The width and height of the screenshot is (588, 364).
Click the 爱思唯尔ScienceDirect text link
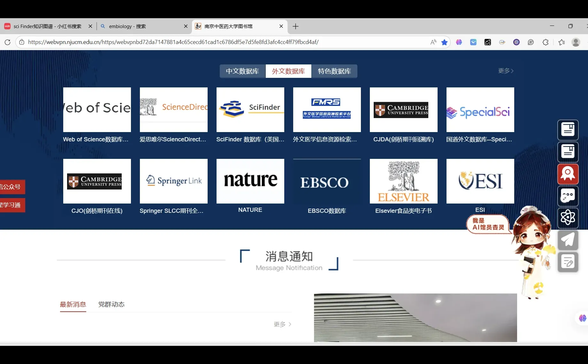pyautogui.click(x=173, y=139)
